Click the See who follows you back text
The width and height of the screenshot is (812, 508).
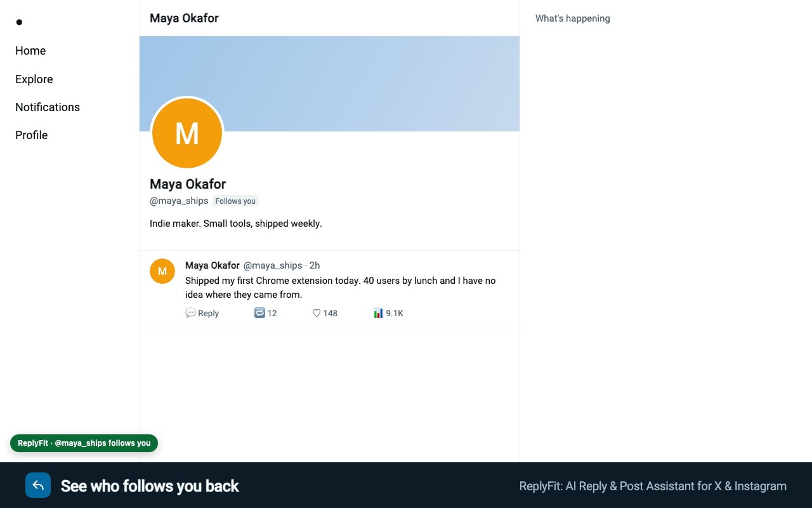tap(150, 486)
